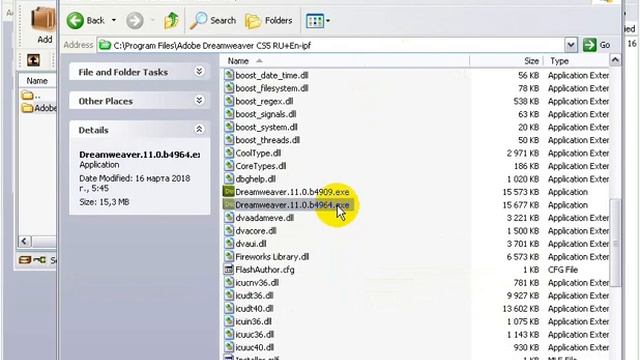
Task: Click drive icon in background window status bar
Action: click(x=25, y=260)
